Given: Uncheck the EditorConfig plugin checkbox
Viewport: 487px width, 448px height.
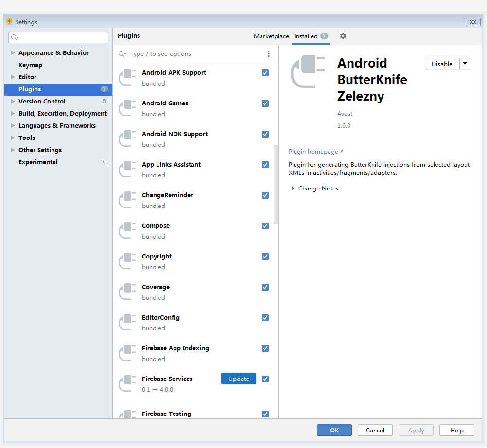Looking at the screenshot, I should point(265,318).
